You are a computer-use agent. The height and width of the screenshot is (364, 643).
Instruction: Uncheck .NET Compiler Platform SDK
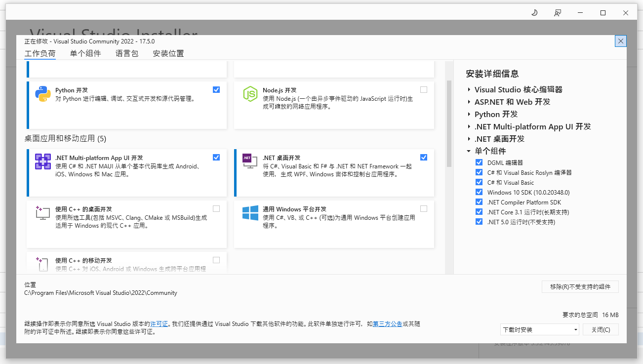[479, 202]
